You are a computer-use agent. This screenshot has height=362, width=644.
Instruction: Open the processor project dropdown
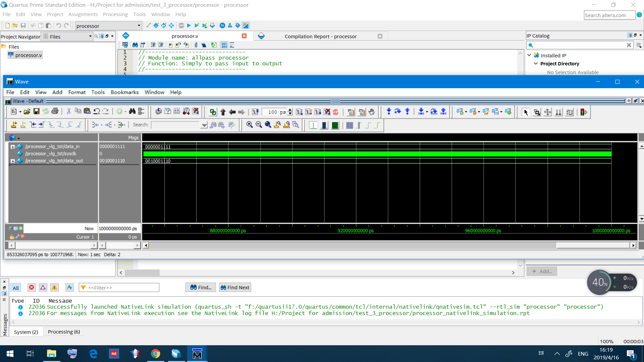(139, 26)
